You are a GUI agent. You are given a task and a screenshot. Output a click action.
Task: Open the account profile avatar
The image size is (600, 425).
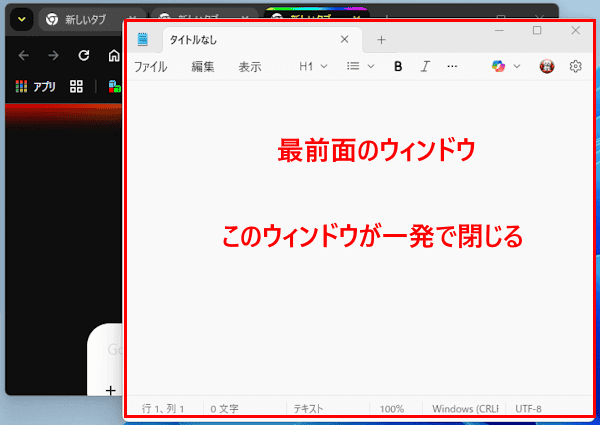click(x=547, y=67)
